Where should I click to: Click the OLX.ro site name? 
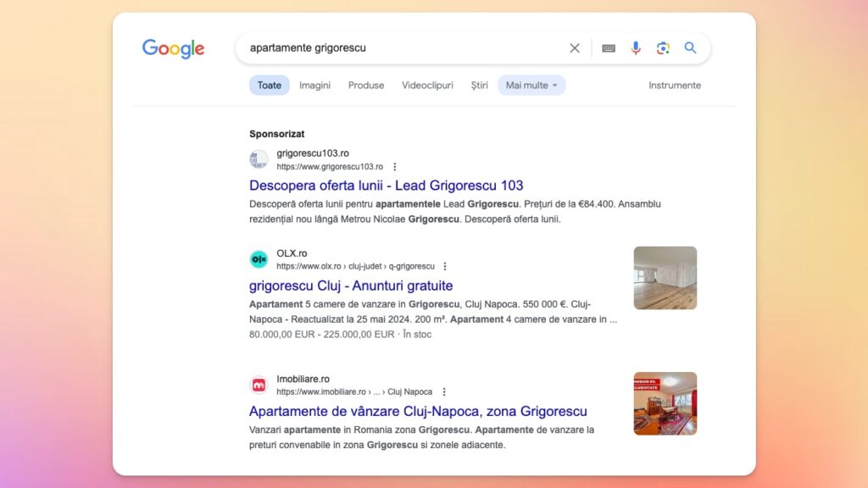pyautogui.click(x=292, y=253)
